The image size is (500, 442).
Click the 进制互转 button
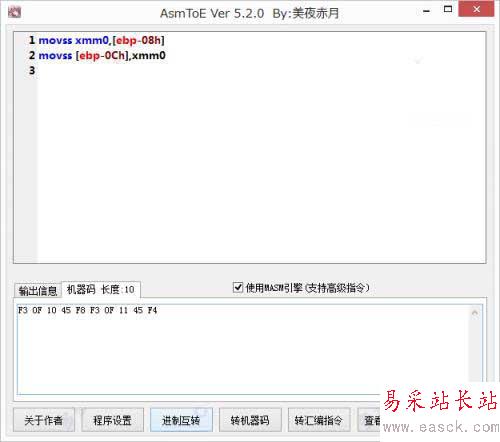pos(181,420)
